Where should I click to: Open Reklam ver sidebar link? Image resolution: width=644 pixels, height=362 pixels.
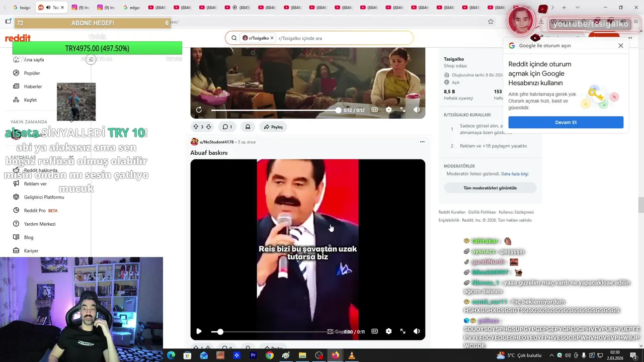pyautogui.click(x=35, y=184)
